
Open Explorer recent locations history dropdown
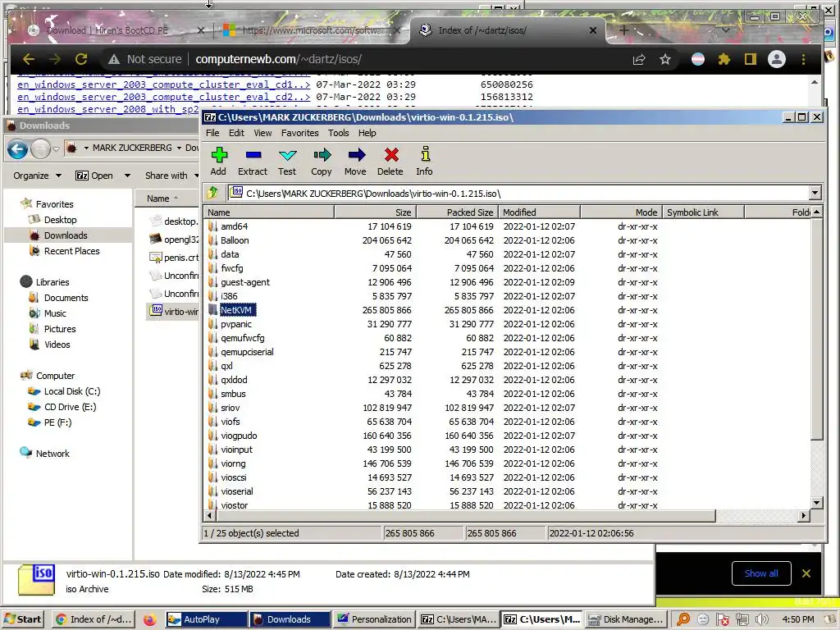pyautogui.click(x=56, y=149)
